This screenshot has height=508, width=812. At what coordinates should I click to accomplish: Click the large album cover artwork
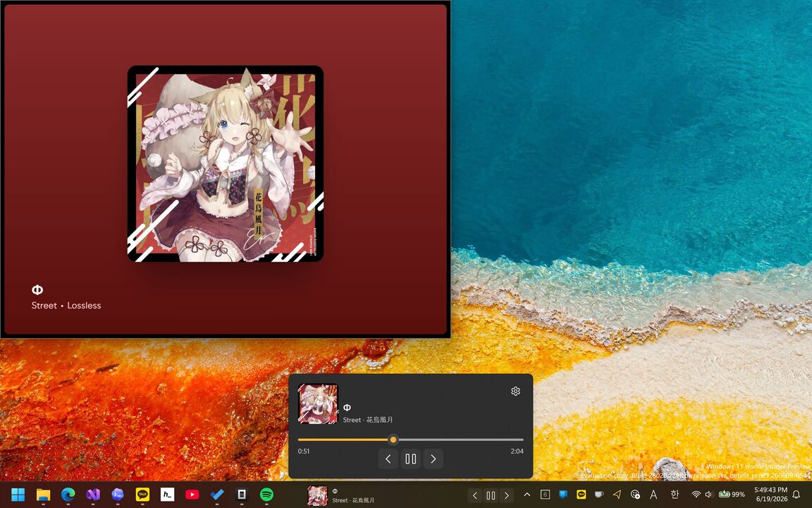226,164
